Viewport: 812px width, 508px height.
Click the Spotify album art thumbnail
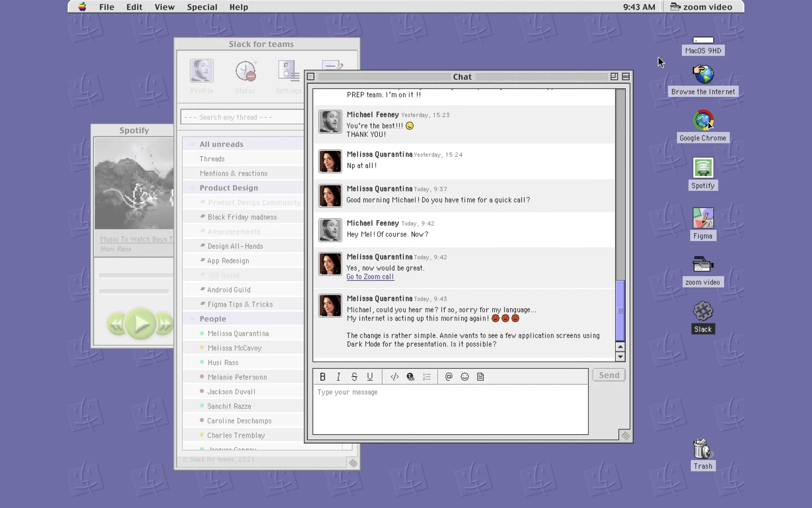(134, 183)
